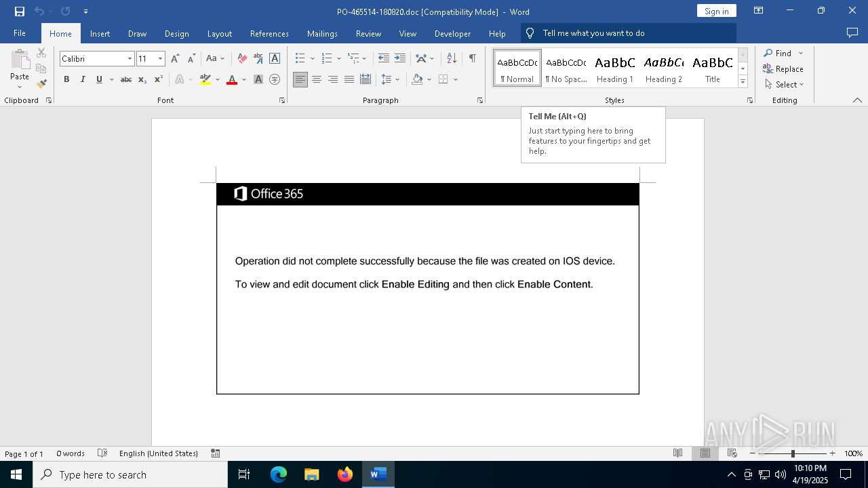Click character shading icon

(258, 79)
